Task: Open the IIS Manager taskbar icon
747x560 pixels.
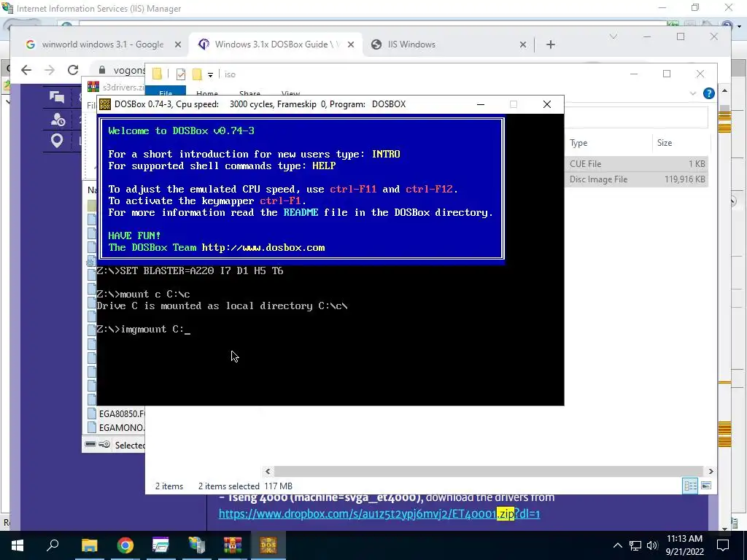Action: 196,545
